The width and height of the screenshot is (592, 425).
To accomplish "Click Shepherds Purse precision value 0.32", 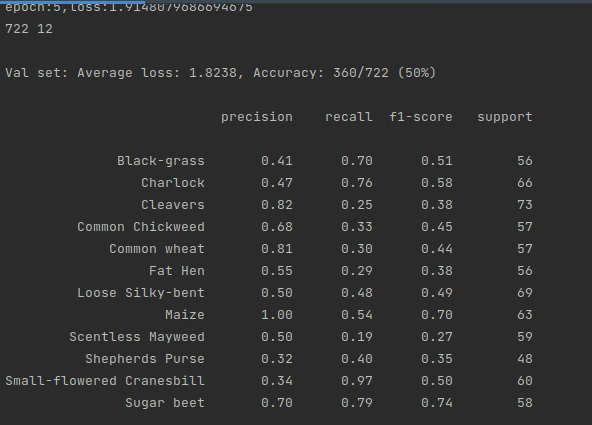I will 277,359.
